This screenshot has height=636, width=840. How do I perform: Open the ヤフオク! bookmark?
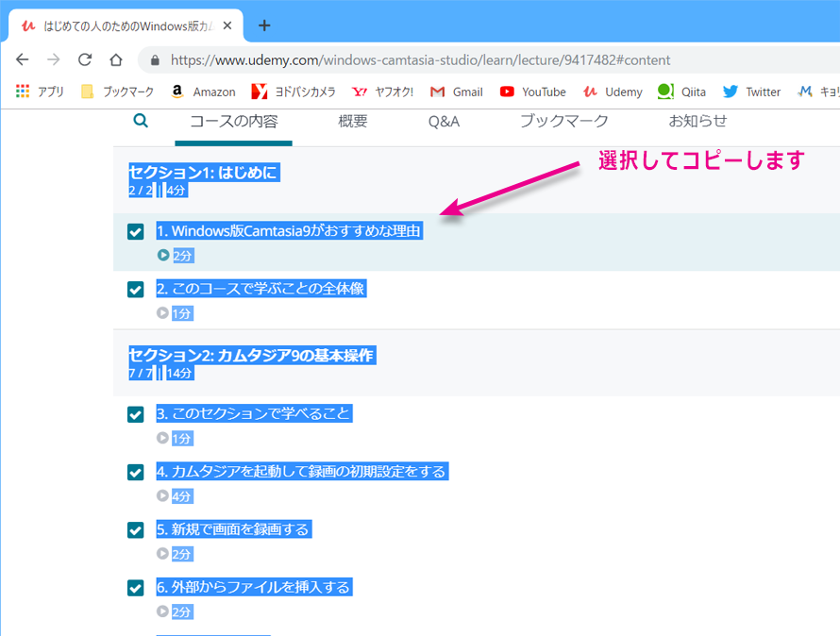pyautogui.click(x=382, y=92)
